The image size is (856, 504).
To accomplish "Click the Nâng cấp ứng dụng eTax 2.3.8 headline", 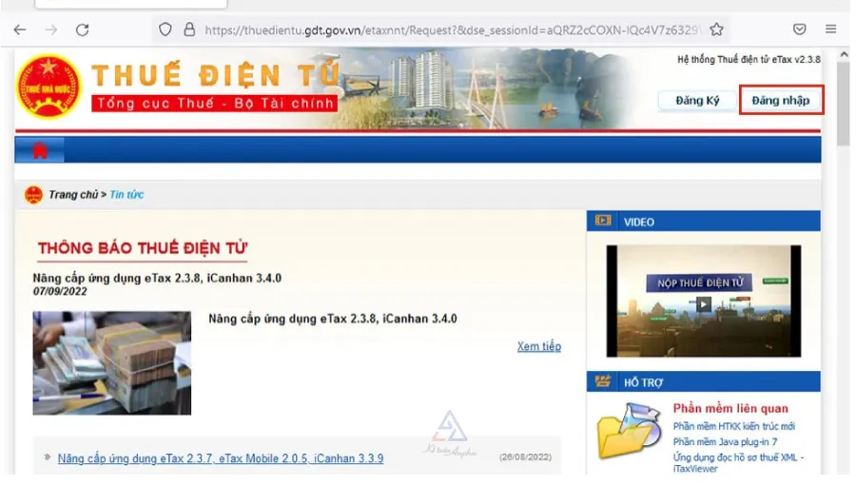I will coord(157,278).
